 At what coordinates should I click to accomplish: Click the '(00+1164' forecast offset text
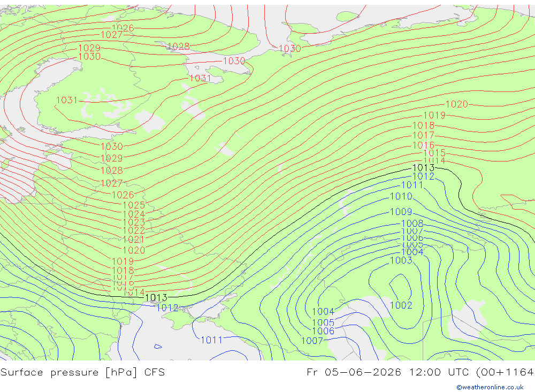(505, 372)
